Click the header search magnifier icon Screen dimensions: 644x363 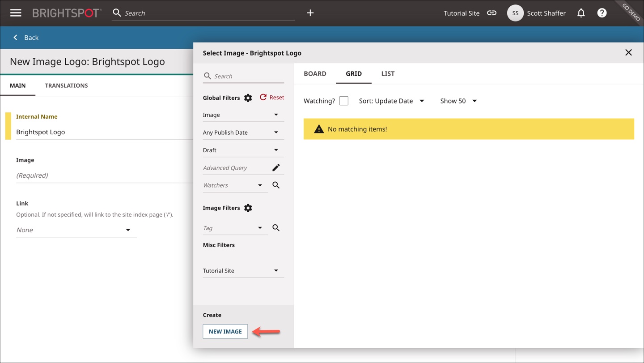[117, 13]
